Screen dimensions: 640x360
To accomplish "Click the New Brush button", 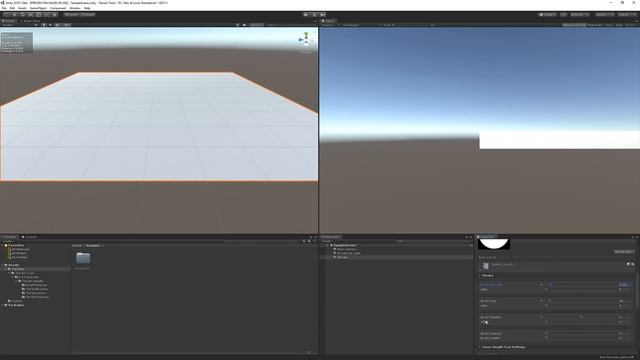I will [623, 251].
